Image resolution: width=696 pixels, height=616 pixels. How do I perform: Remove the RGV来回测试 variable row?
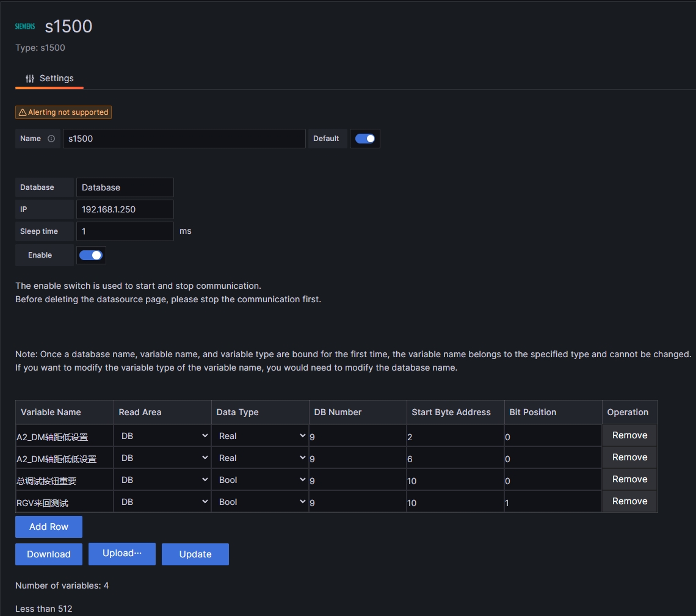pyautogui.click(x=629, y=501)
